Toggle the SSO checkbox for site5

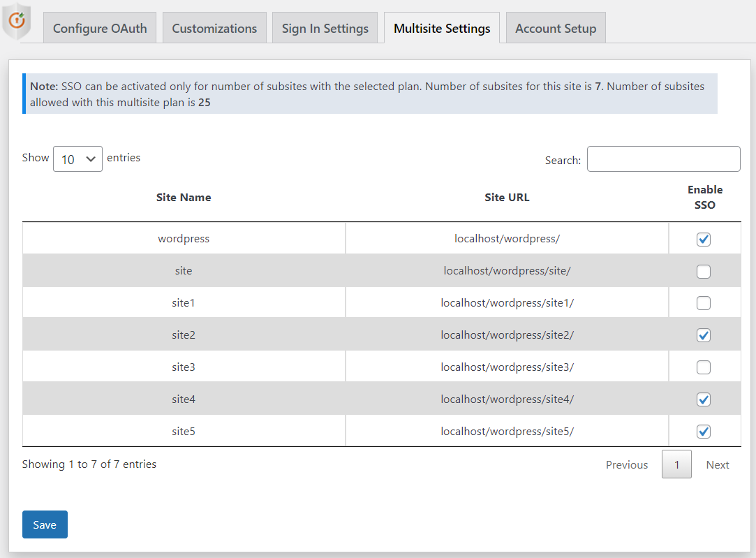click(x=704, y=432)
